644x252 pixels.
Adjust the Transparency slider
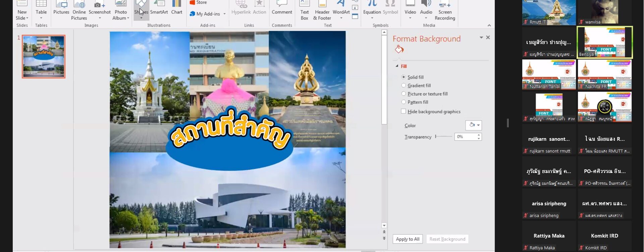(x=443, y=136)
